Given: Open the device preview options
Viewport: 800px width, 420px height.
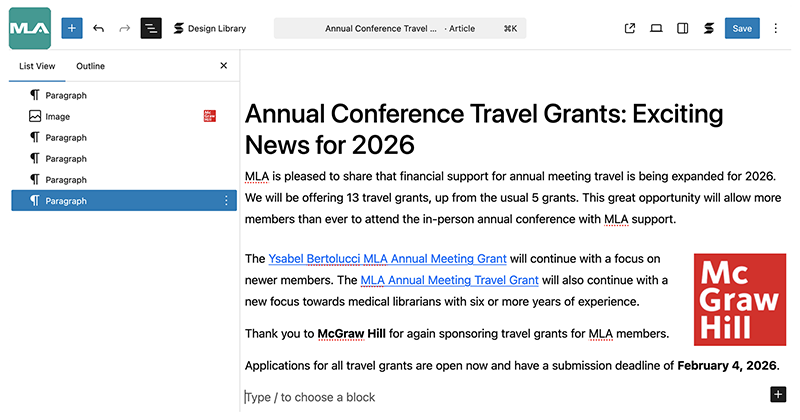Looking at the screenshot, I should click(x=656, y=28).
